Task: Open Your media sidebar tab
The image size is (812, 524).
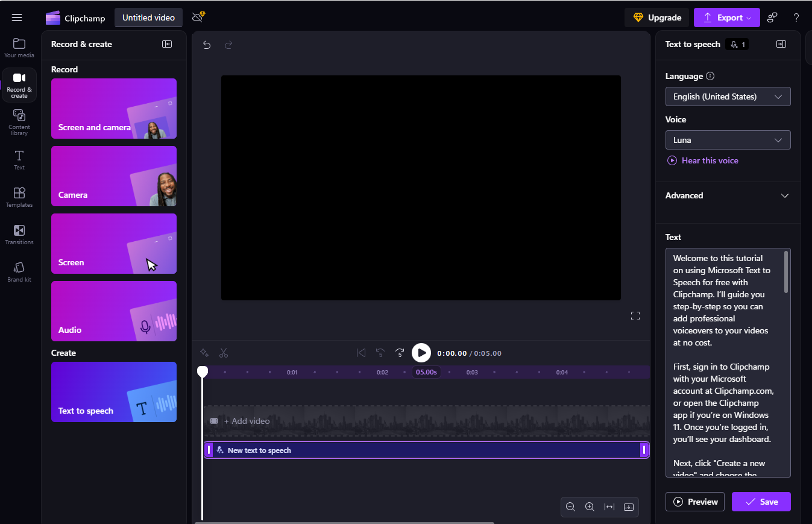Action: 19,48
